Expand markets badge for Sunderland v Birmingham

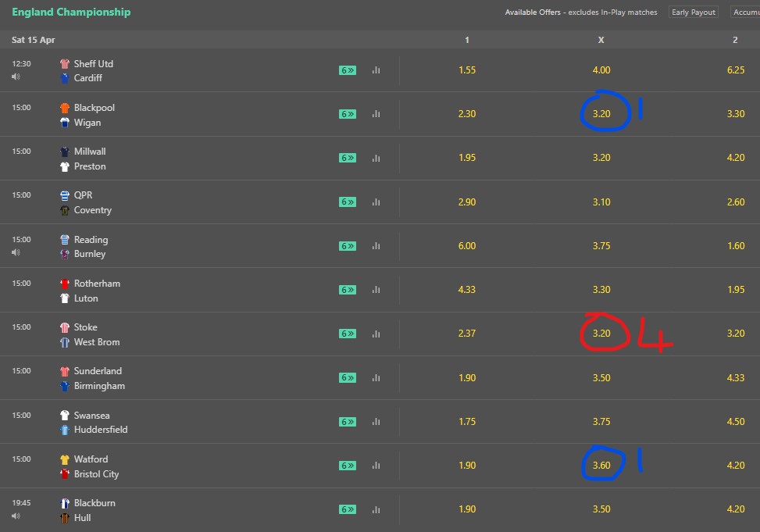348,377
